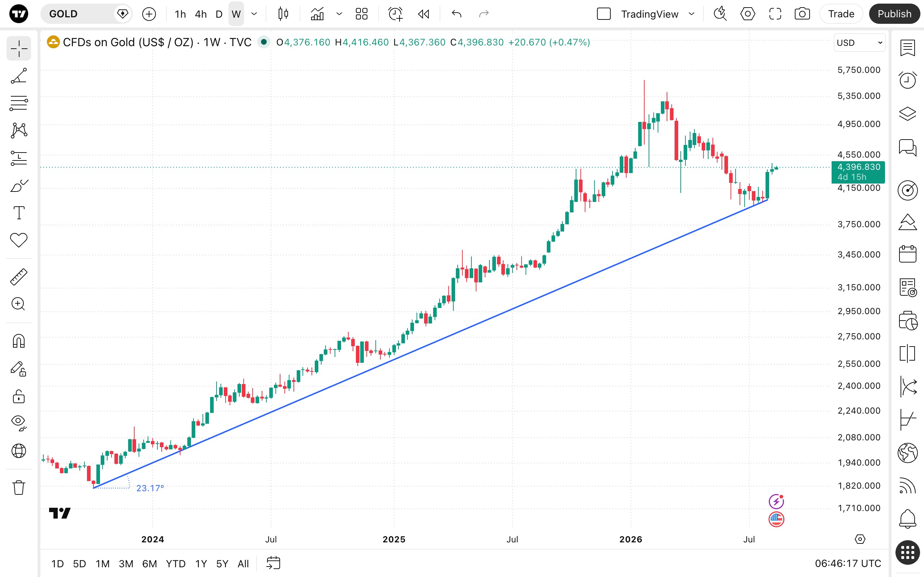Pick the ruler measure tool
Viewport: 924px width, 577px height.
click(19, 277)
